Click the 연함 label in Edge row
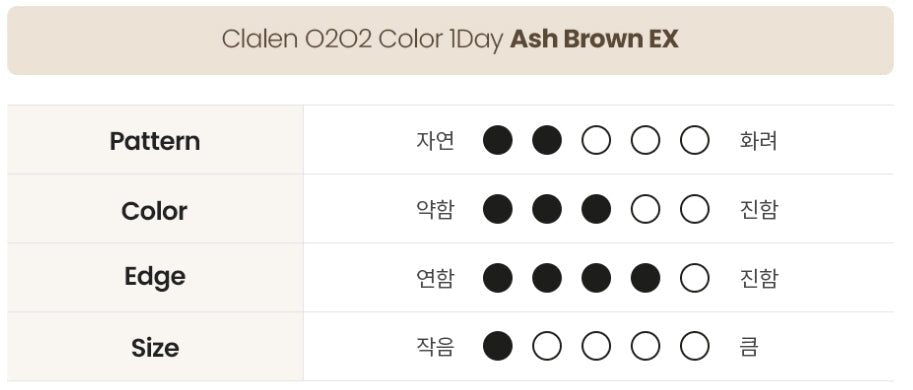This screenshot has width=913, height=390. pos(435,278)
